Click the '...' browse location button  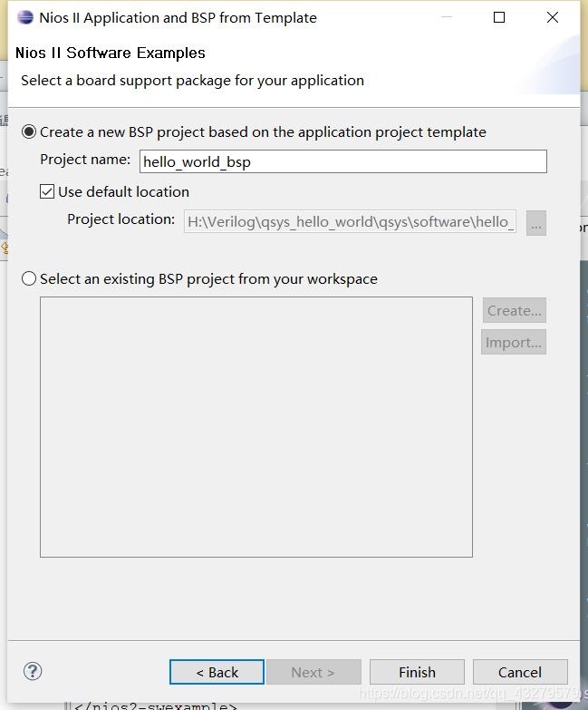(x=536, y=223)
